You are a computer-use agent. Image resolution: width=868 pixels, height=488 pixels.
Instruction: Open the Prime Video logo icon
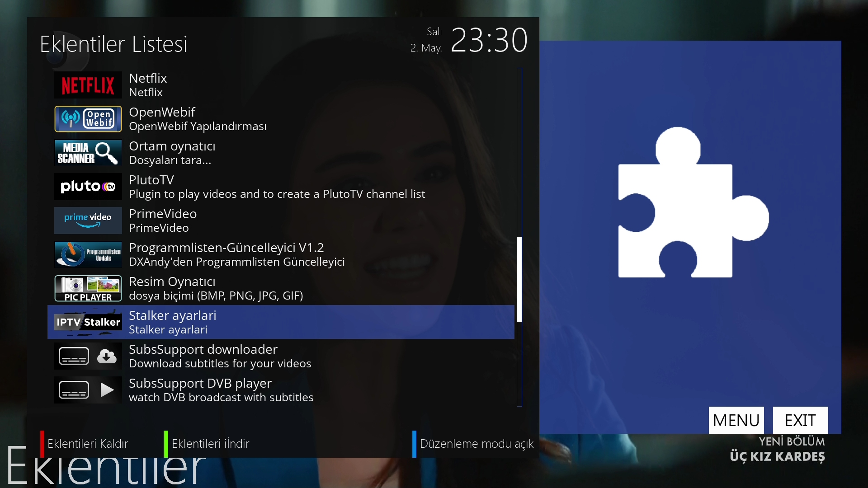88,221
